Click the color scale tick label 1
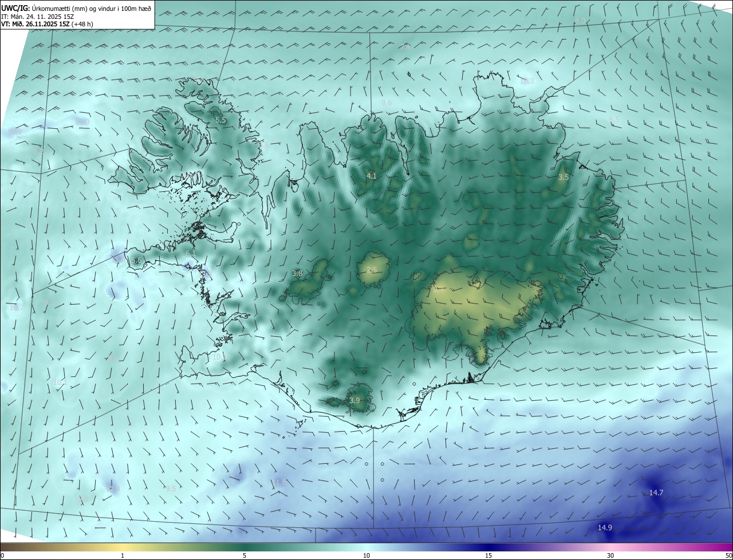The height and width of the screenshot is (560, 733). point(123,555)
